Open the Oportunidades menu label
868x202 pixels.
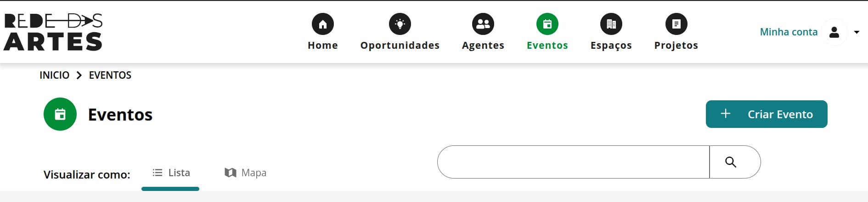[400, 45]
